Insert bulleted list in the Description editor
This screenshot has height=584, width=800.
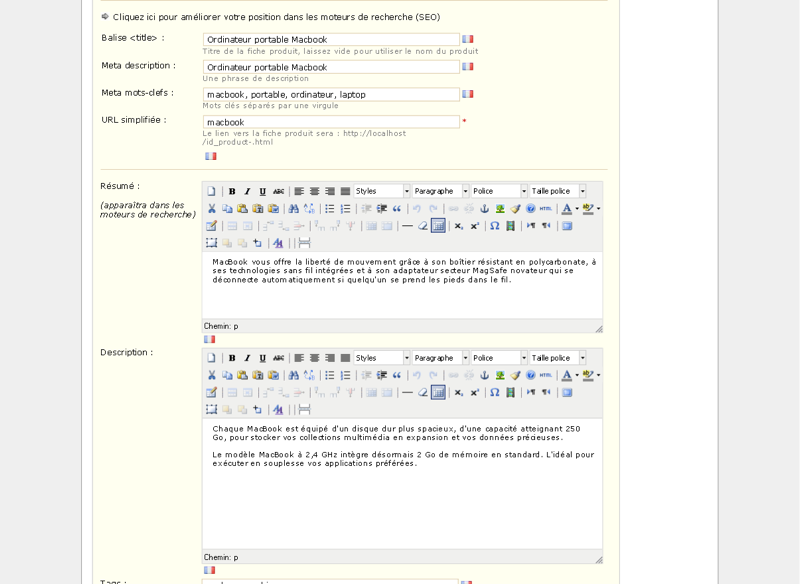[330, 375]
